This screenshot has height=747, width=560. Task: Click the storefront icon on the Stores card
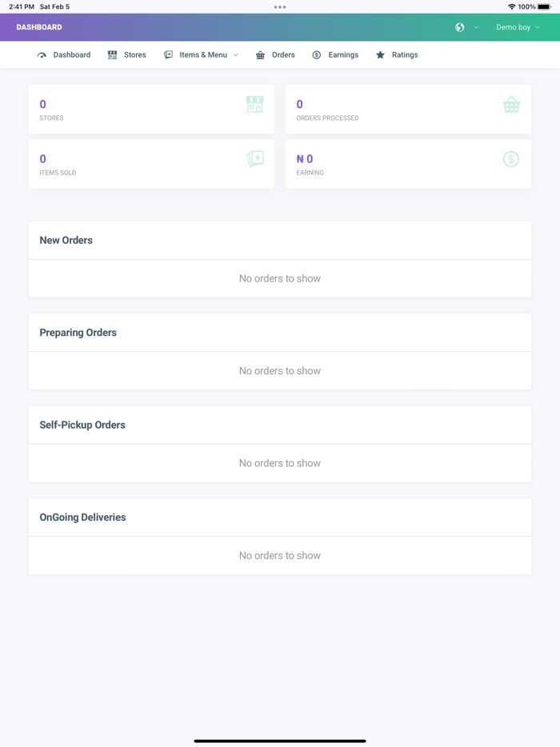point(254,105)
